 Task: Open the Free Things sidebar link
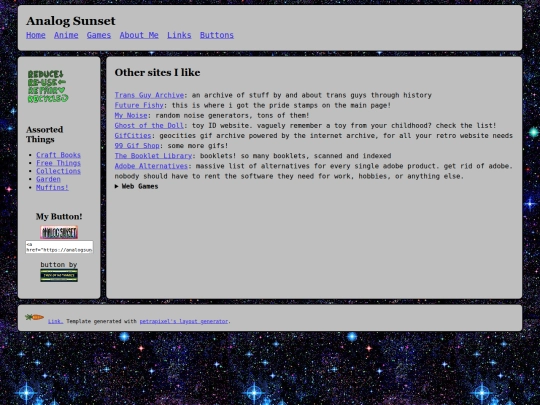[x=58, y=163]
